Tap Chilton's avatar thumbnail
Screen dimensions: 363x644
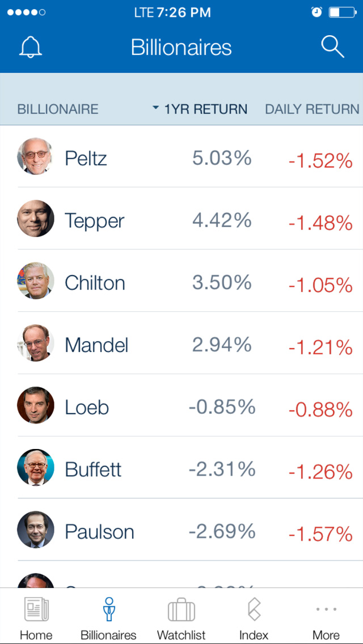click(36, 281)
